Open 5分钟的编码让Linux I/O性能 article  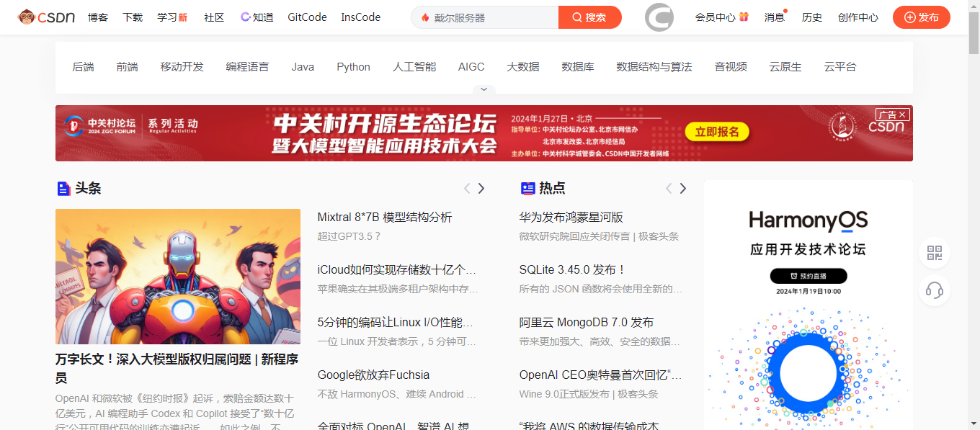click(x=396, y=323)
